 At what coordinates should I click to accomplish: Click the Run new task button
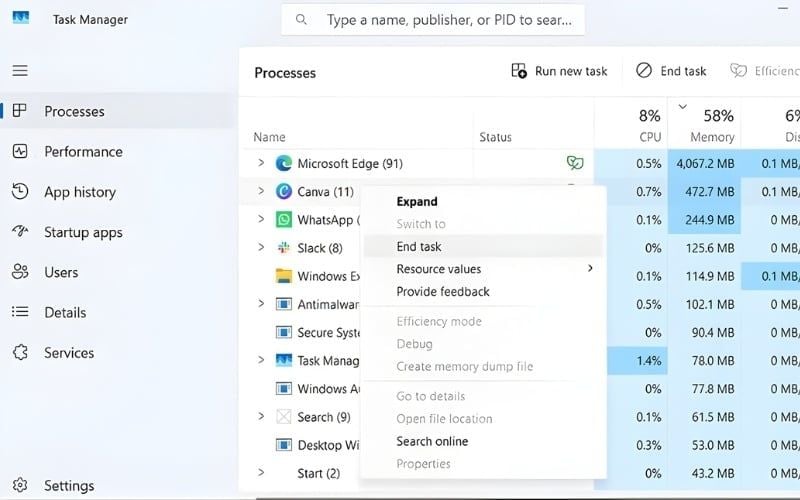[559, 71]
